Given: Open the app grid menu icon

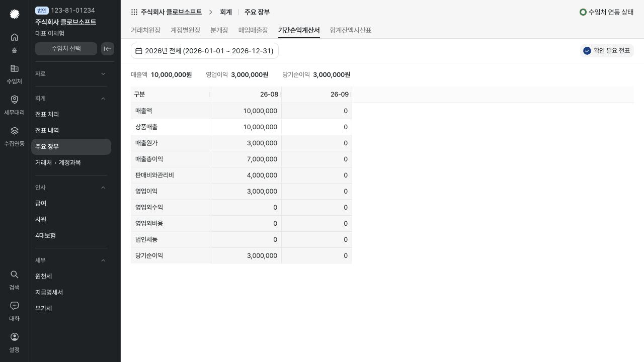Looking at the screenshot, I should tap(134, 12).
